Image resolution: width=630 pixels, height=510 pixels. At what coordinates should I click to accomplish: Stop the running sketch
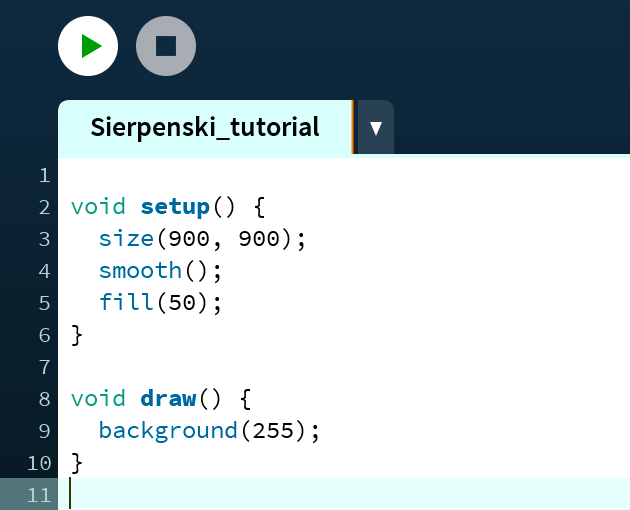click(x=166, y=46)
